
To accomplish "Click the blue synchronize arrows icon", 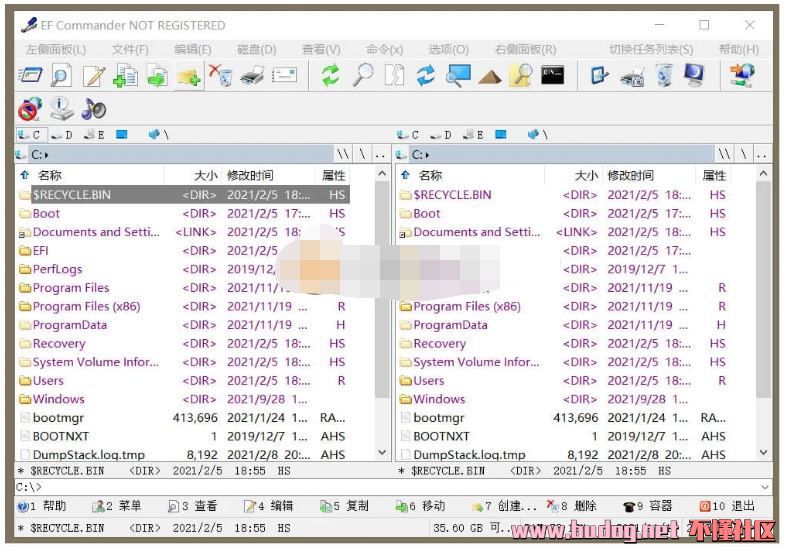I will tap(426, 76).
